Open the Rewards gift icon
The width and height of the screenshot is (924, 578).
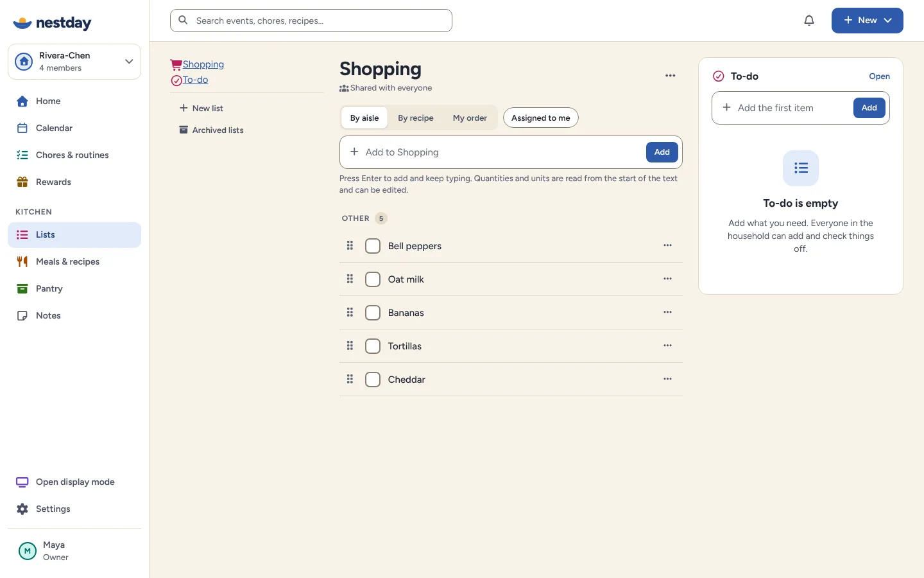coord(22,182)
